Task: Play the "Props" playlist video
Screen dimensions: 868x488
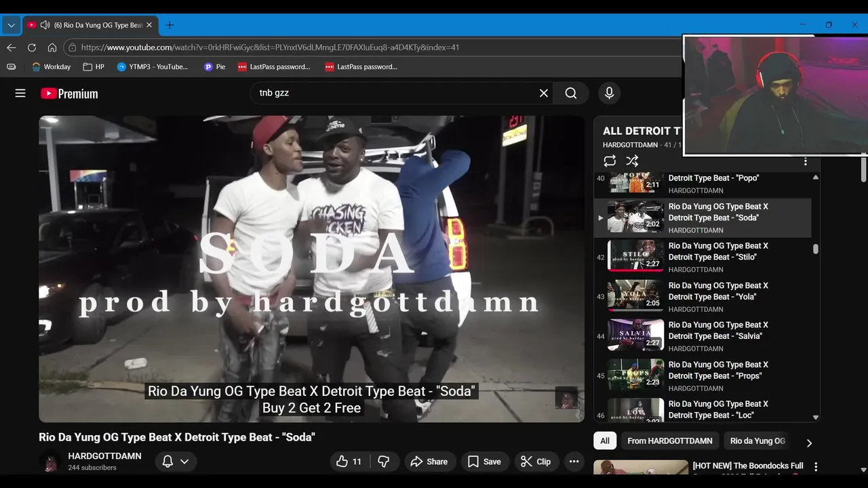Action: (702, 376)
